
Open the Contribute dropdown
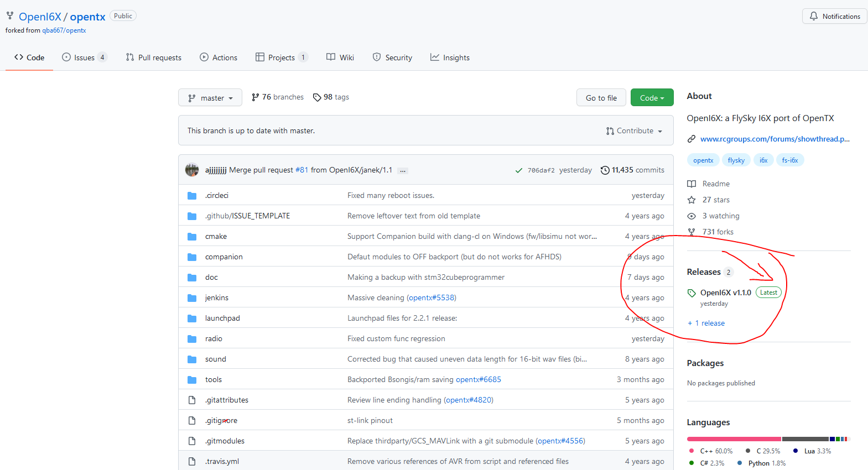[x=634, y=131]
